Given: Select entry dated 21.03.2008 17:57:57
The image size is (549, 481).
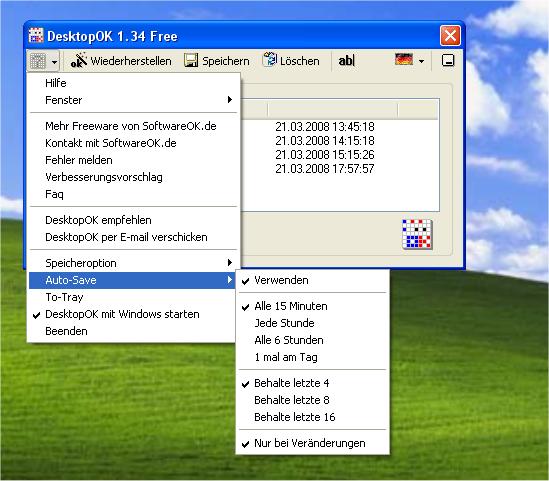Looking at the screenshot, I should pyautogui.click(x=325, y=169).
